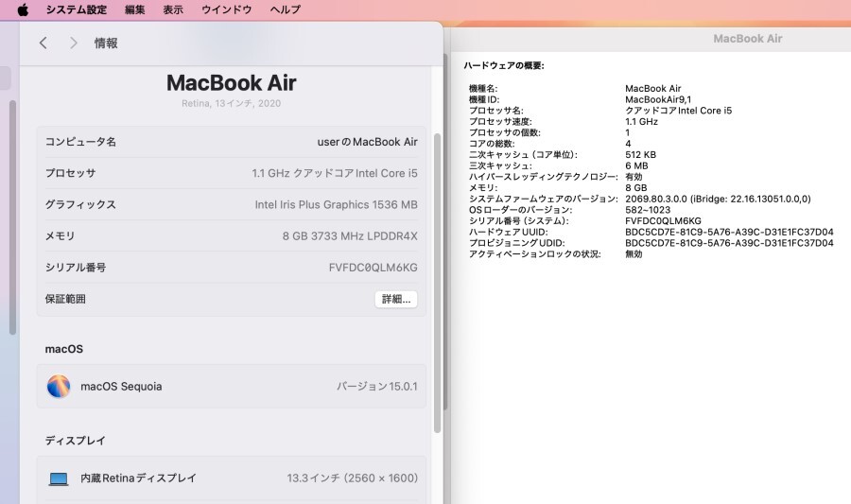Click the コンピュータ名 row label

pos(80,142)
